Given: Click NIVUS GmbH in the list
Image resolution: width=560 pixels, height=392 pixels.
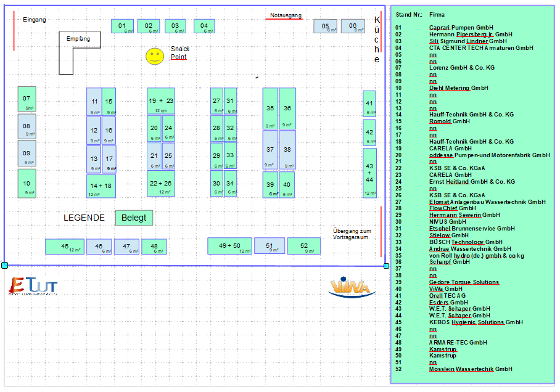Looking at the screenshot, I should coord(448,222).
